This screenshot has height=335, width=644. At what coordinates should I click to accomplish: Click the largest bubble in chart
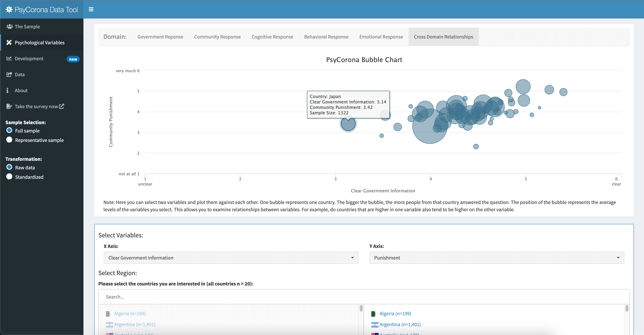[x=430, y=126]
